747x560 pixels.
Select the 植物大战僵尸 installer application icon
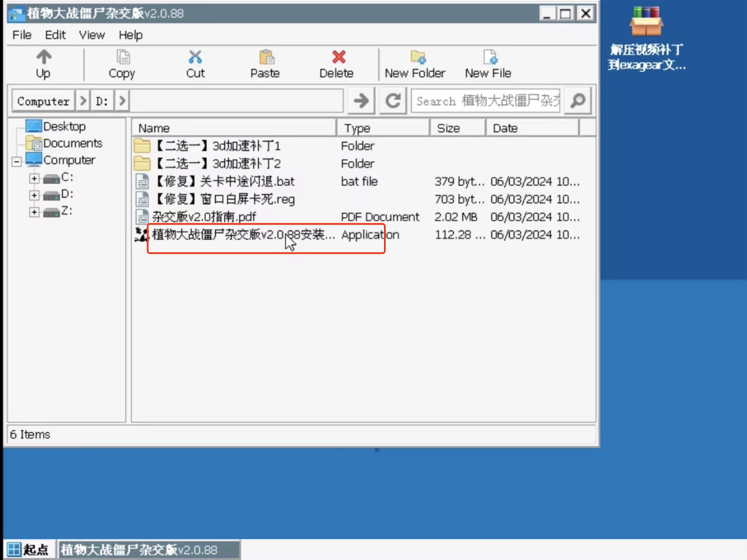142,234
